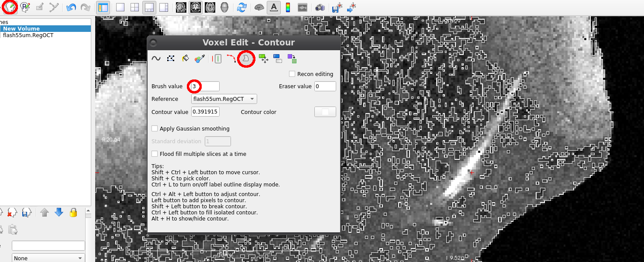Image resolution: width=644 pixels, height=262 pixels.
Task: Select the Voxel Edit head icon in toolbar
Action: (10, 7)
